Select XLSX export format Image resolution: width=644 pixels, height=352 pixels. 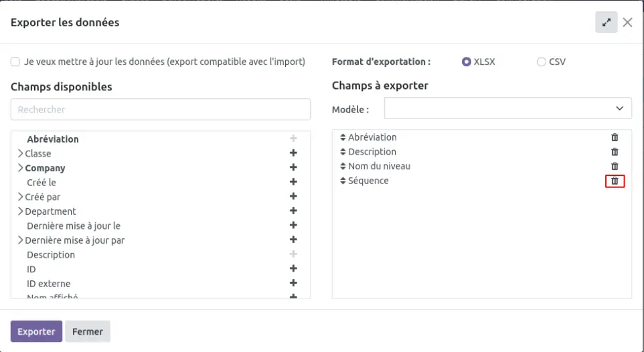[x=467, y=62]
